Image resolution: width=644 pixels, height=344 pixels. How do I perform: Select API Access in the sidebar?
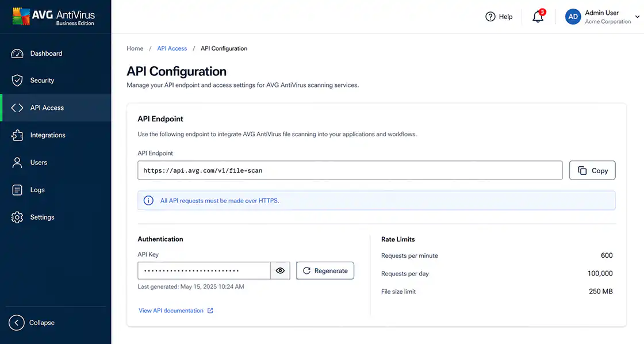tap(55, 108)
